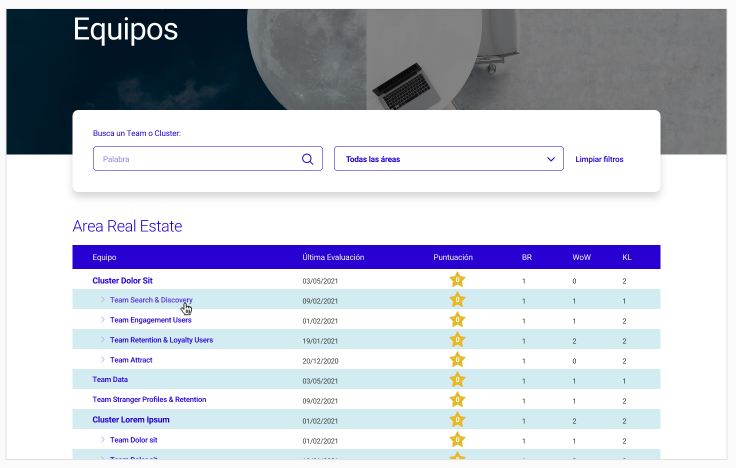Screen dimensions: 736x468
Task: Sort by the Última Evaluación column header
Action: [x=333, y=257]
